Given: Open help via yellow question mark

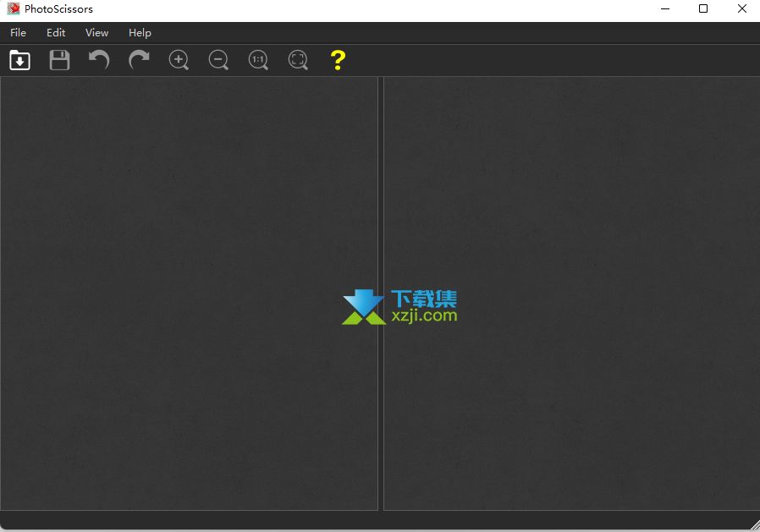Looking at the screenshot, I should pos(338,60).
